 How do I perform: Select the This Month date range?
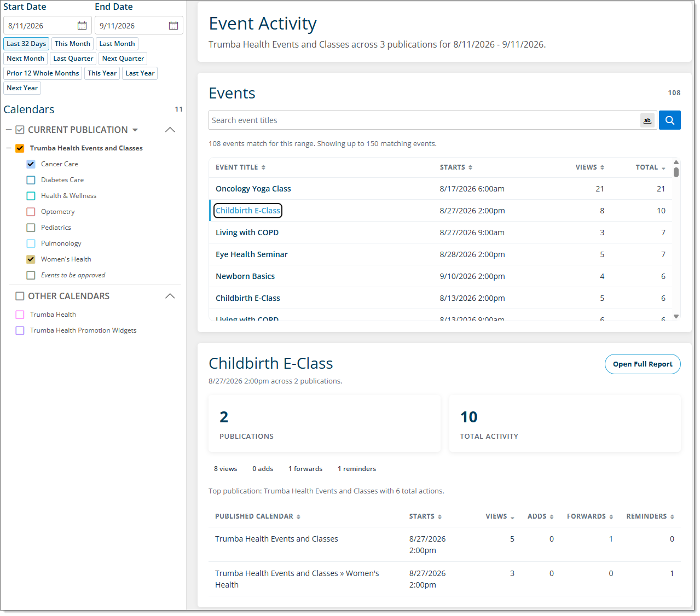[72, 44]
